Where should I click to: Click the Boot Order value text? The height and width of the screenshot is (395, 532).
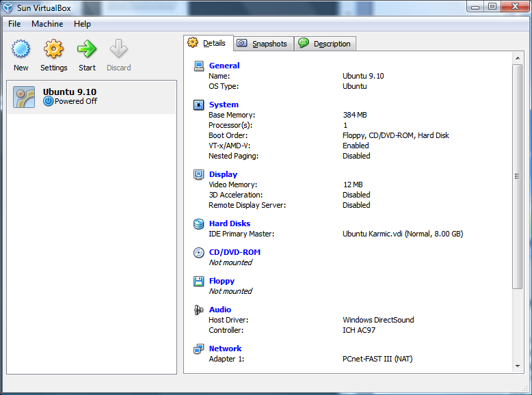tap(396, 135)
